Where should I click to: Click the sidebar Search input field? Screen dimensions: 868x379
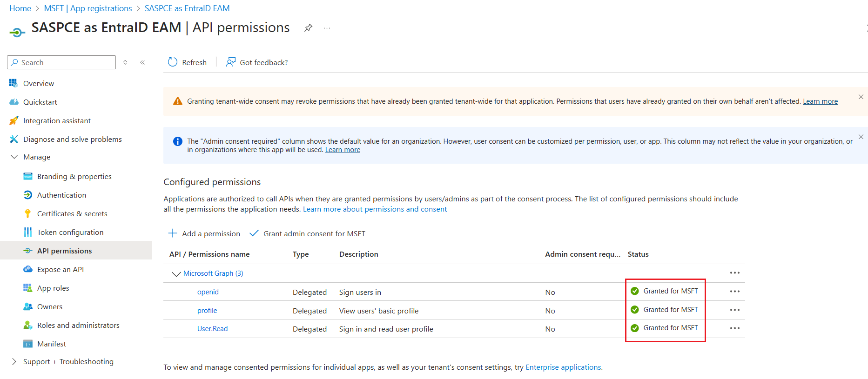65,62
